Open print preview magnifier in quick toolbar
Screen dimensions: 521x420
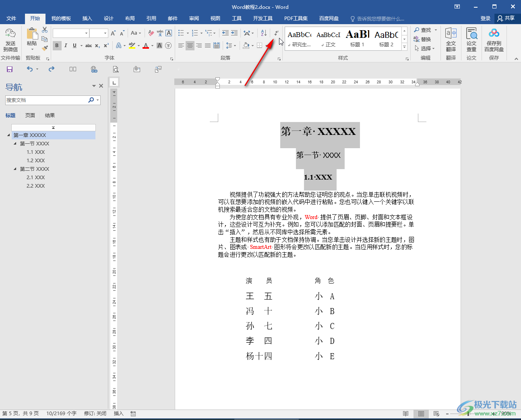[116, 69]
